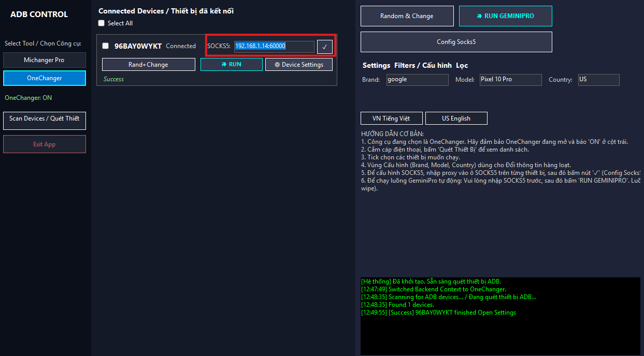Exit the app via Exit App

coord(45,144)
